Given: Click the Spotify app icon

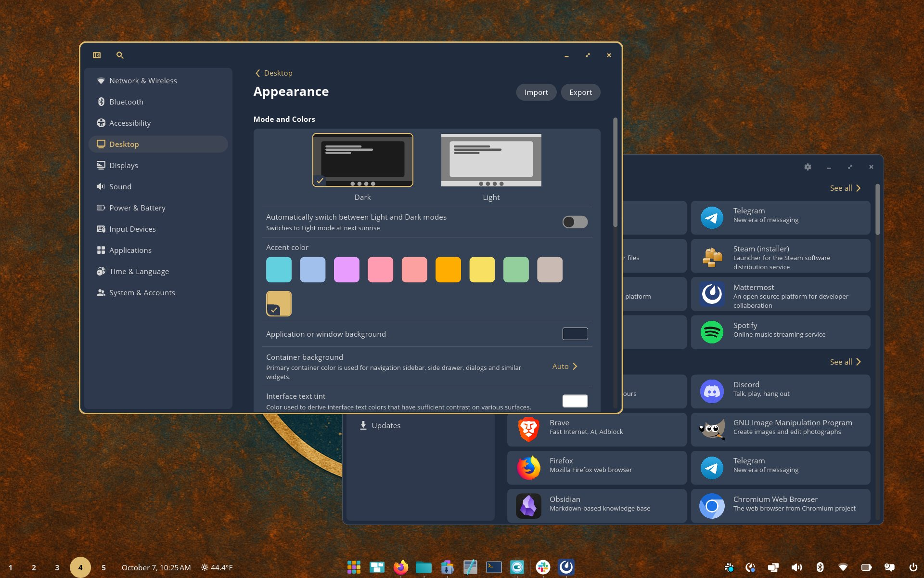Looking at the screenshot, I should pyautogui.click(x=712, y=332).
